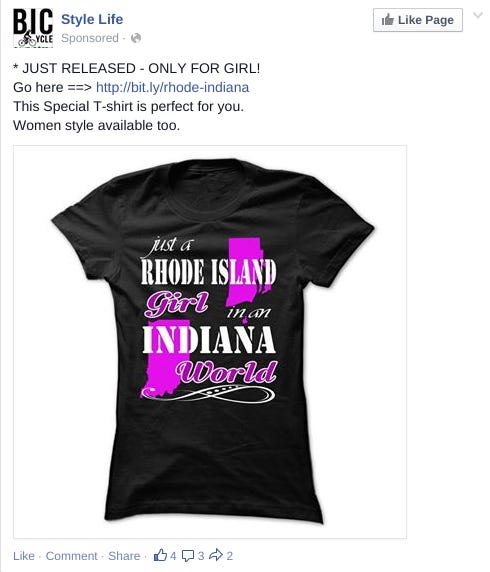Click the Style Life page avatar
The width and height of the screenshot is (490, 572).
pyautogui.click(x=33, y=28)
